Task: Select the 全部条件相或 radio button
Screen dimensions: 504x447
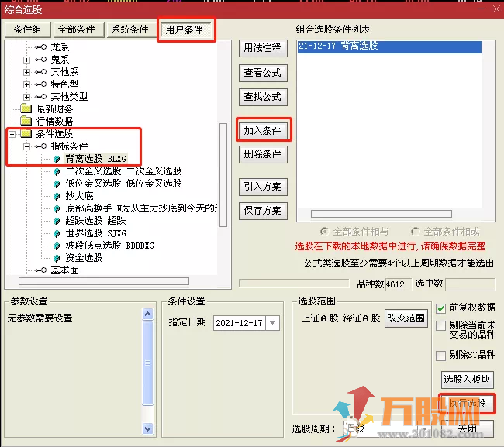Action: (415, 232)
